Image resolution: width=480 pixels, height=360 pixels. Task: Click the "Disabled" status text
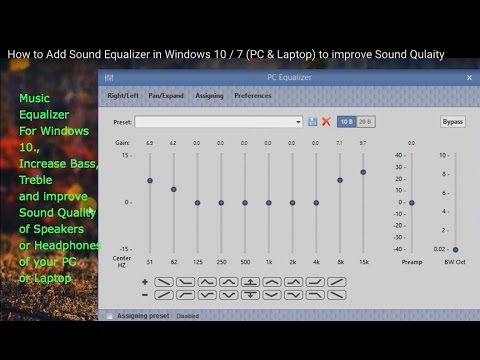(188, 316)
